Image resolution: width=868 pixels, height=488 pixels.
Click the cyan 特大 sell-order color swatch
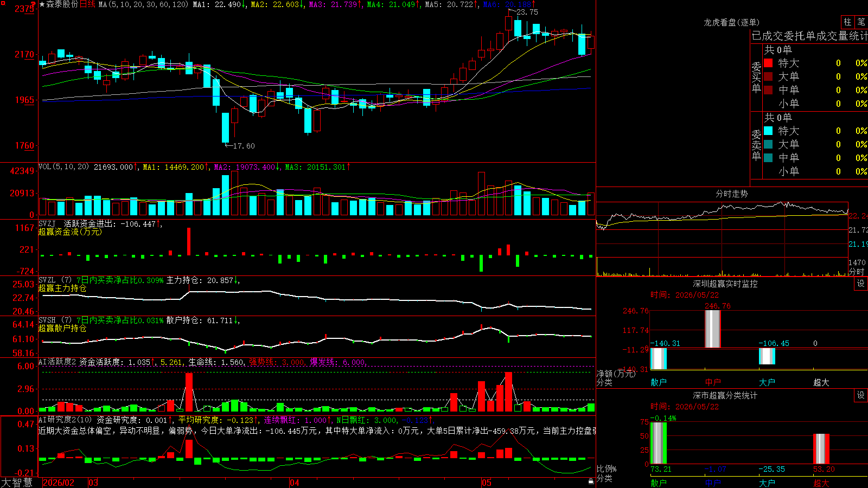(768, 131)
